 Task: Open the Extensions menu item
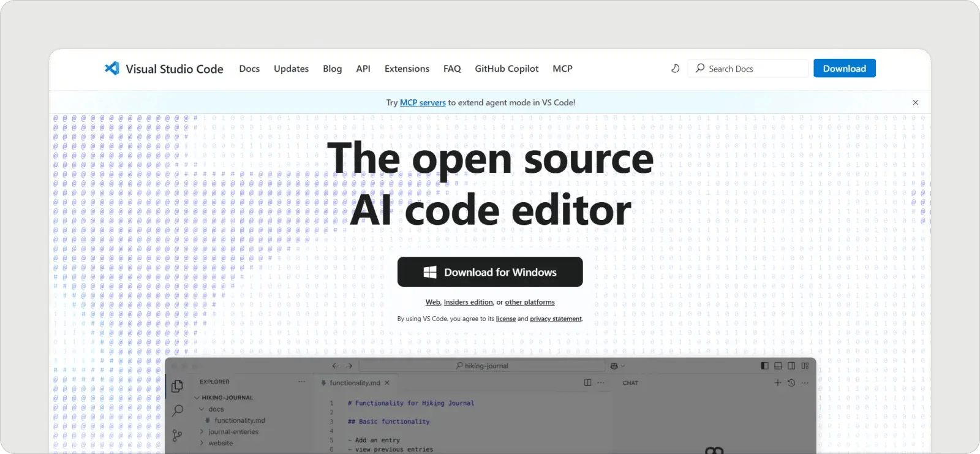click(407, 69)
